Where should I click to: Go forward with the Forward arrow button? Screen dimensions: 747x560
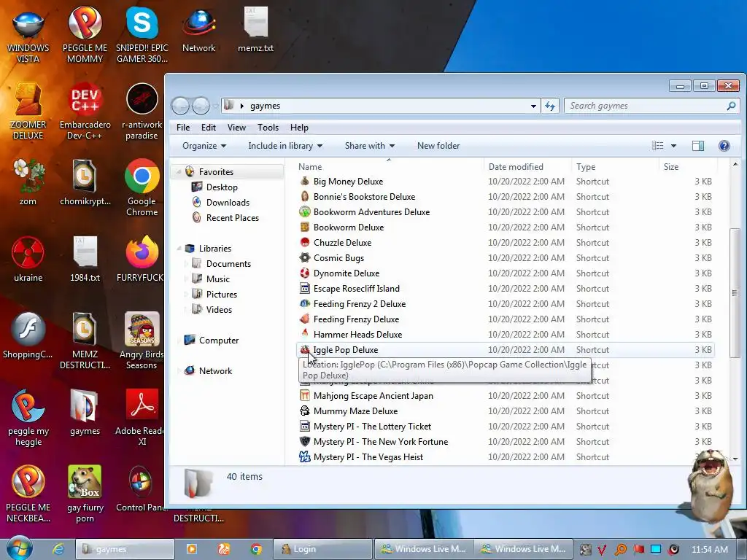(x=201, y=106)
